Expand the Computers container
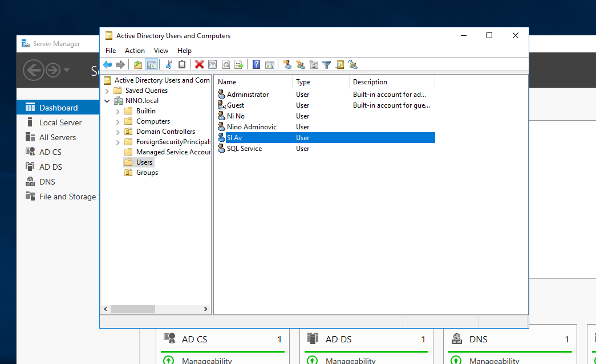Viewport: 596px width, 364px height. pos(118,121)
